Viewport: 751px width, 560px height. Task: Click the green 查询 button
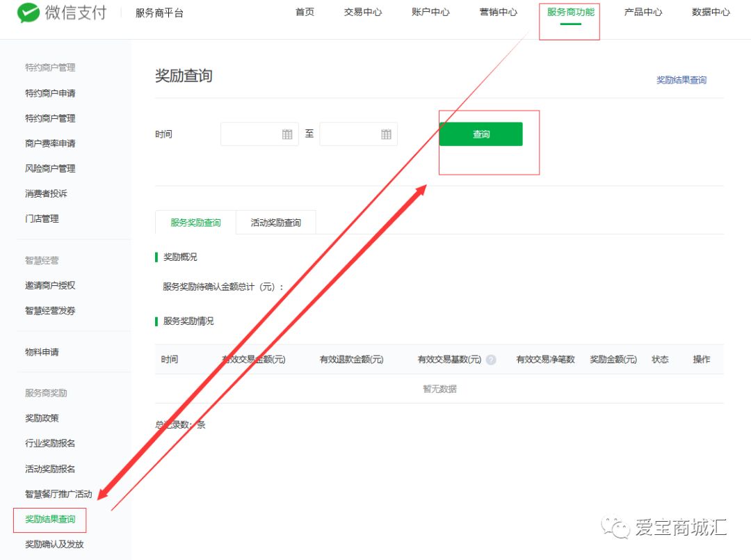(481, 134)
